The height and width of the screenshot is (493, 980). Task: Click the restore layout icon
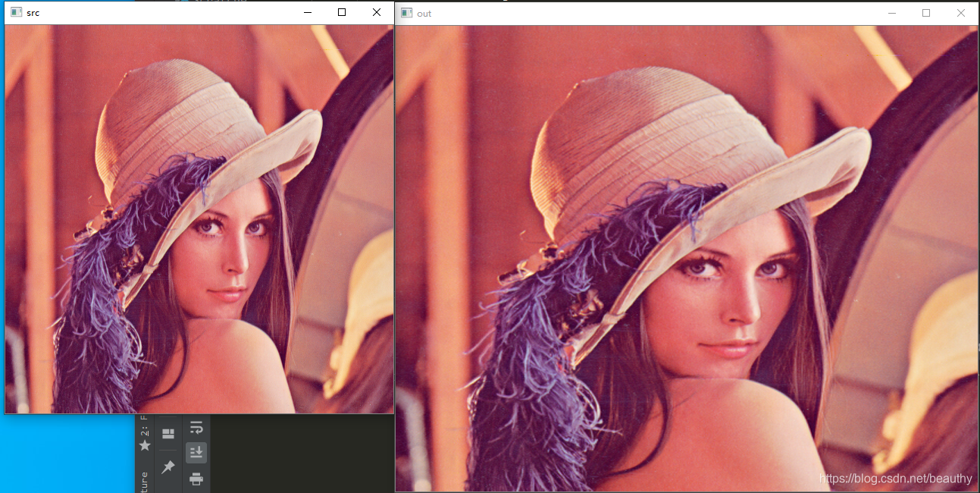point(168,434)
